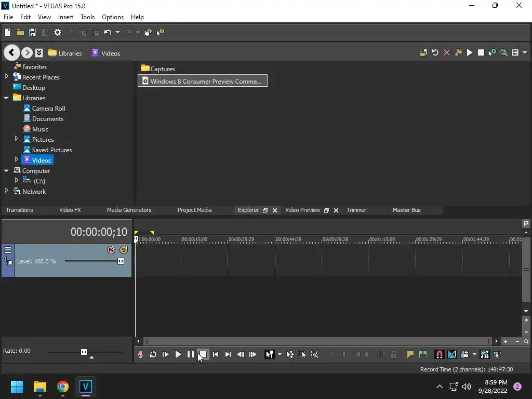The image size is (532, 399).
Task: Toggle automatic crossfades
Action: click(452, 354)
